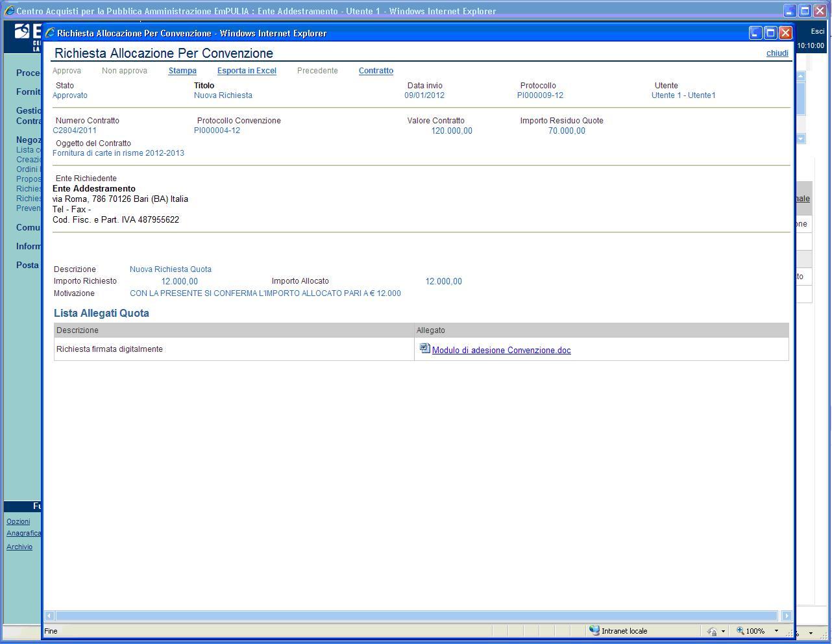Click the protected mode lock icon in status bar
Screen dimensions: 832x644
712,631
